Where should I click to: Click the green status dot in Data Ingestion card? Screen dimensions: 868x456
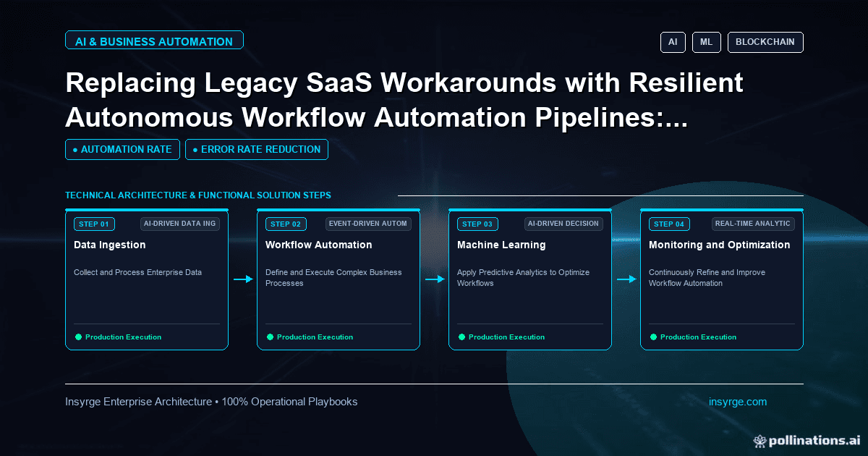[78, 337]
